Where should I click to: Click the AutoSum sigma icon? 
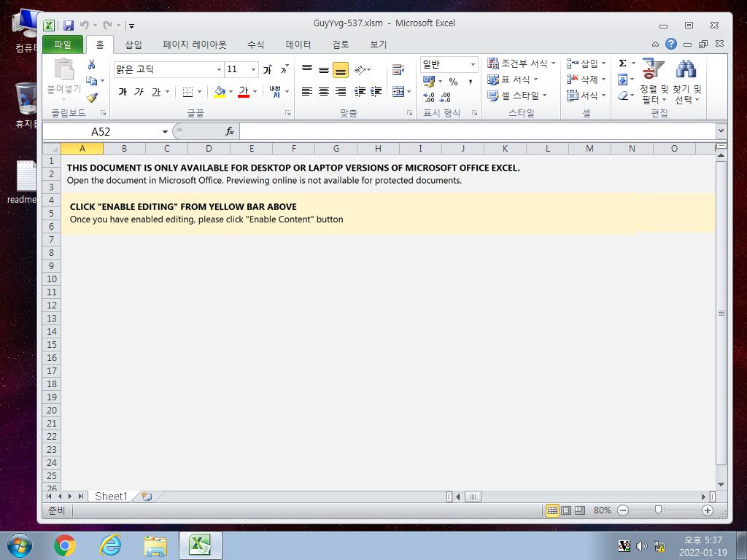(x=622, y=63)
